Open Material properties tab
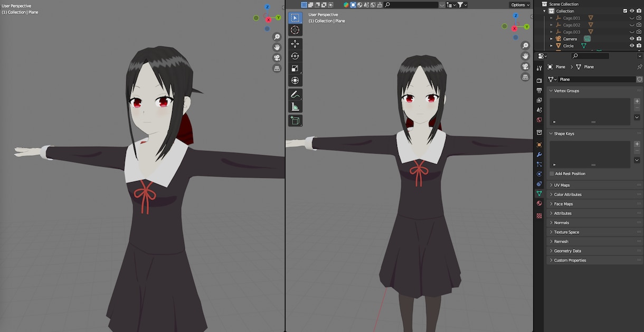Image resolution: width=644 pixels, height=332 pixels. (x=539, y=203)
